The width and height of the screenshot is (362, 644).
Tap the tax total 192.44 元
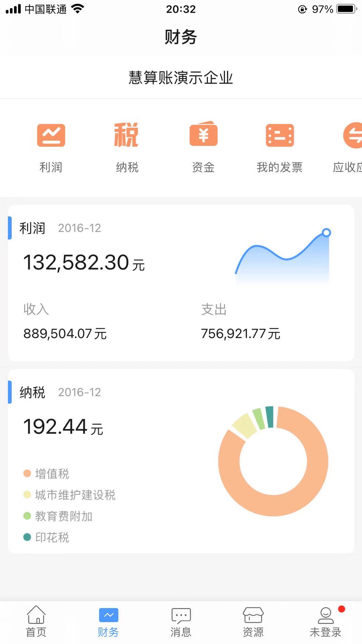coord(63,427)
